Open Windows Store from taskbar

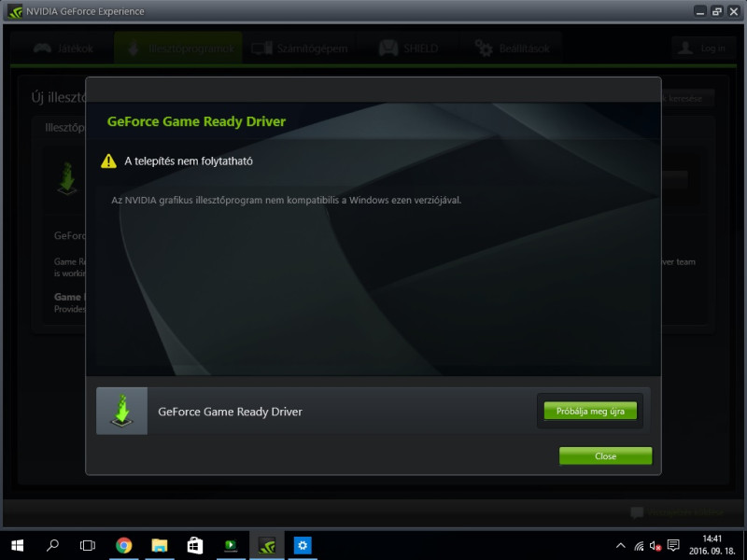tap(195, 545)
